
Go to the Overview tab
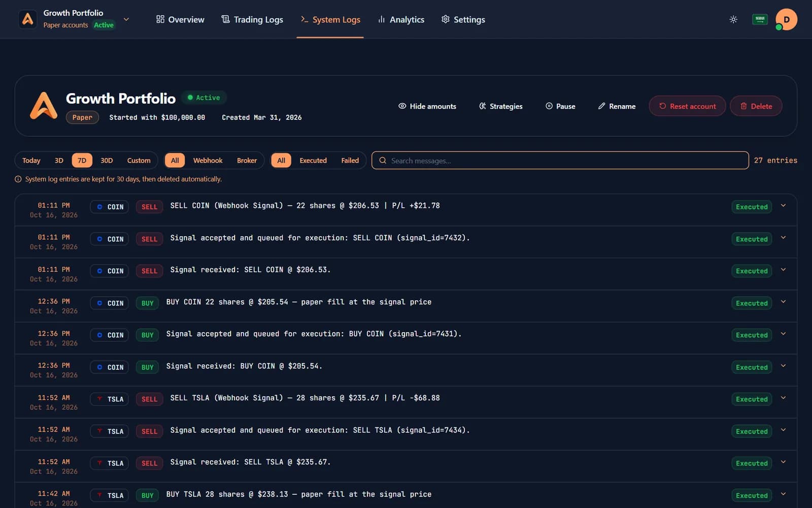coord(180,19)
